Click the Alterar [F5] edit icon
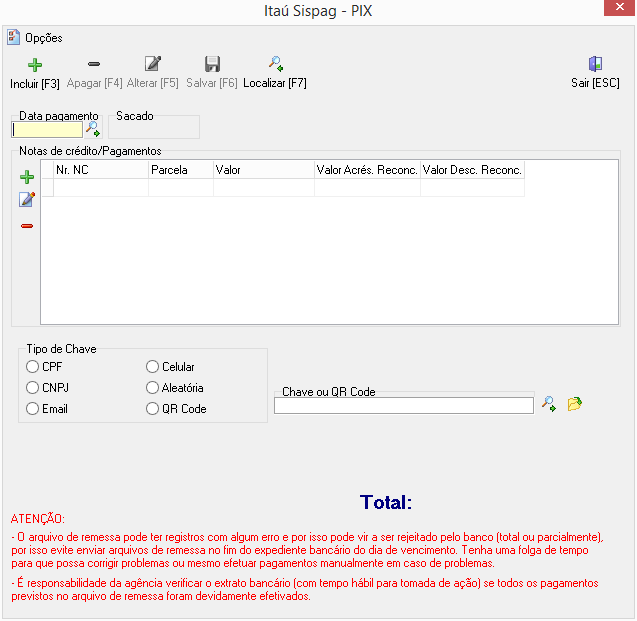Viewport: 637px width, 621px height. (x=153, y=64)
